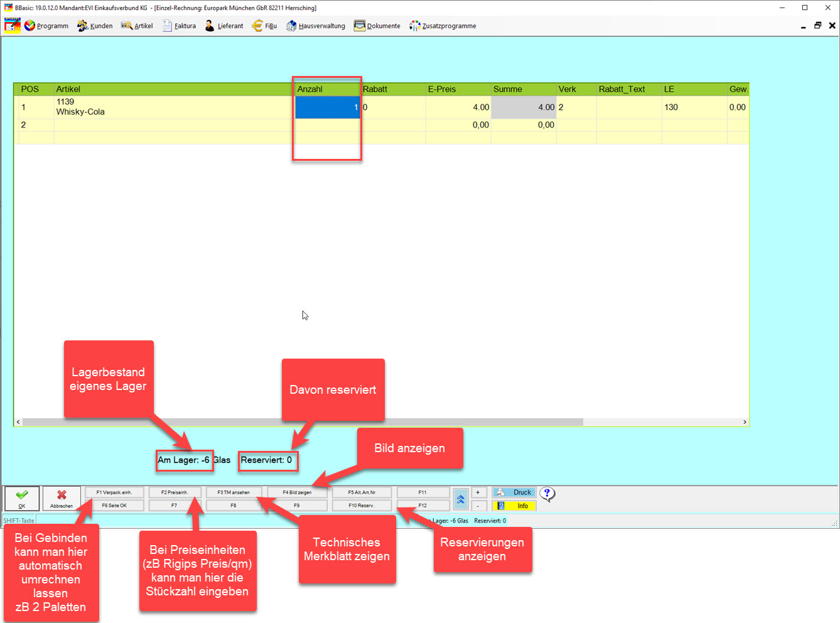Click the Artikel column header

coord(175,89)
